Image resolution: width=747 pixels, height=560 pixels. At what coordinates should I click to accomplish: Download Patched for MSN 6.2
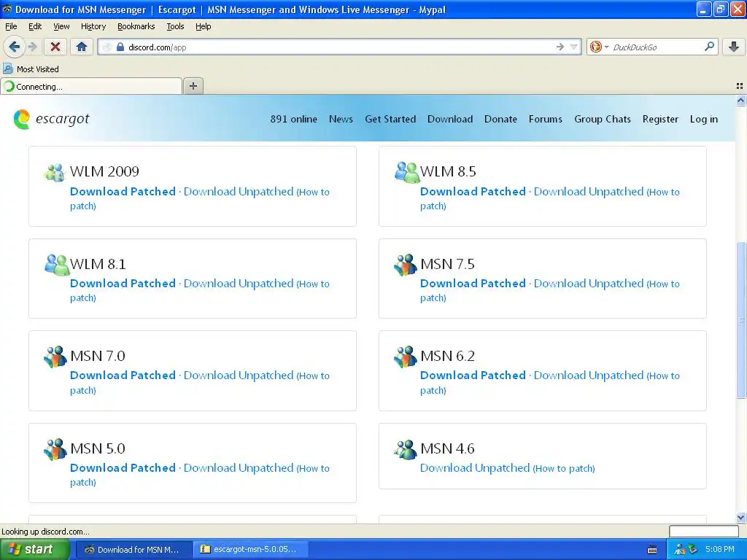(473, 376)
